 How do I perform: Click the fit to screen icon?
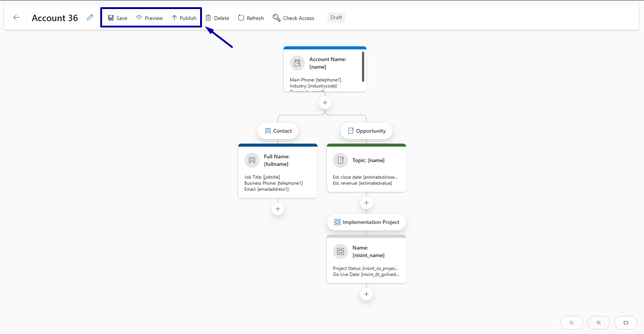pos(626,323)
